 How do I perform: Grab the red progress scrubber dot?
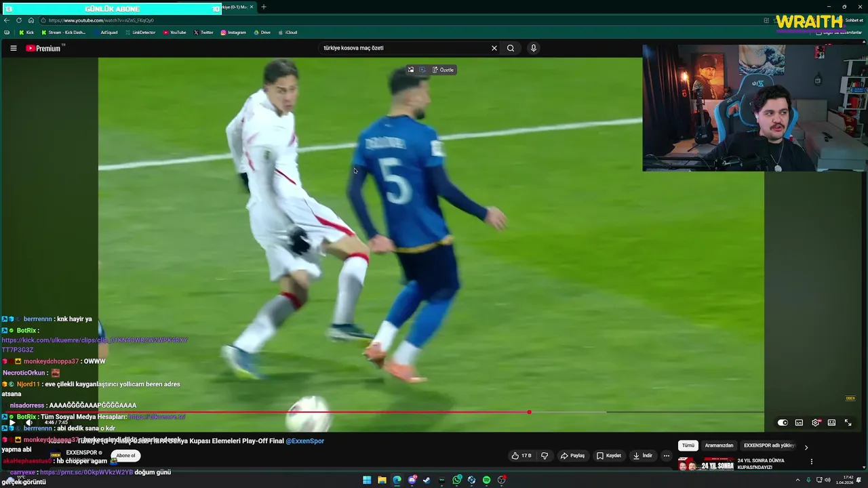529,412
